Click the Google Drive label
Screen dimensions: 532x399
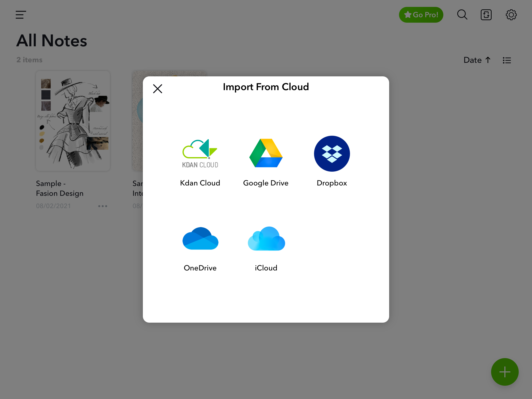coord(266,183)
